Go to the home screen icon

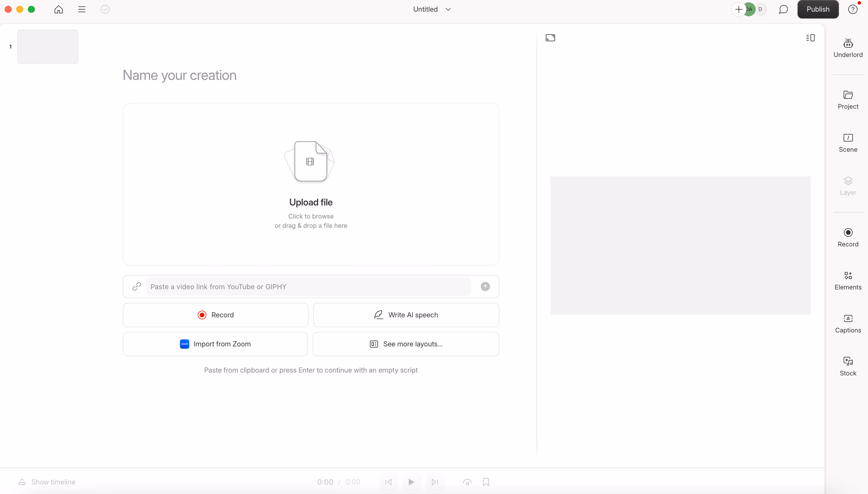59,10
